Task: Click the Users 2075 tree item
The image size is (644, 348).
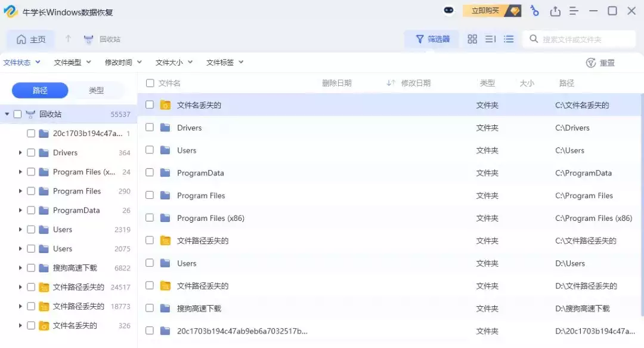Action: (68, 249)
